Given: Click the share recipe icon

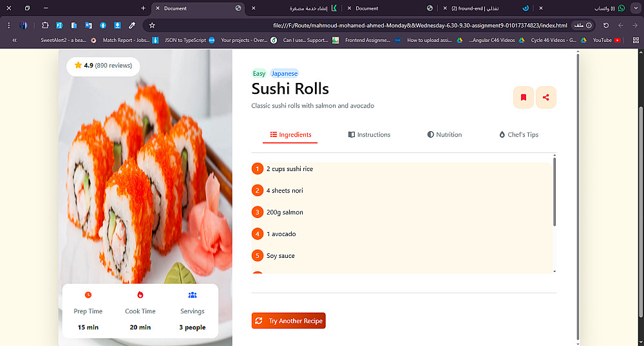Looking at the screenshot, I should pyautogui.click(x=546, y=97).
